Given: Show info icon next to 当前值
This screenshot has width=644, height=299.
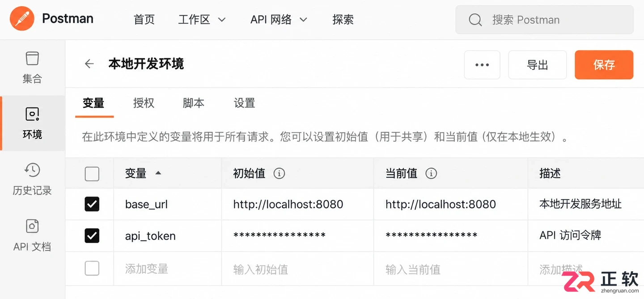Looking at the screenshot, I should point(431,173).
